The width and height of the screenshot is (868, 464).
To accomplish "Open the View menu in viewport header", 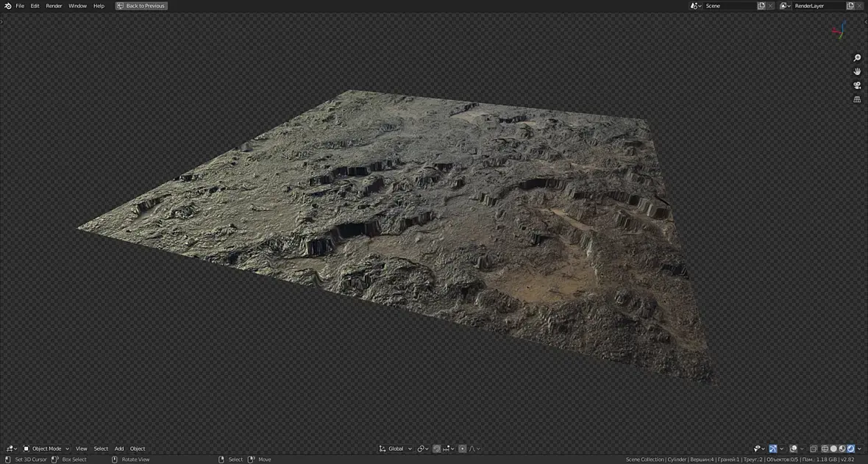I will click(x=82, y=449).
